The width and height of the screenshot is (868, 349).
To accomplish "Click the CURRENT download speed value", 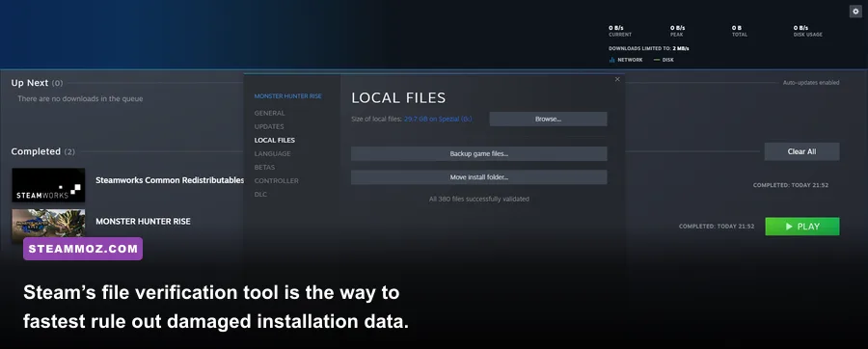I will click(616, 28).
